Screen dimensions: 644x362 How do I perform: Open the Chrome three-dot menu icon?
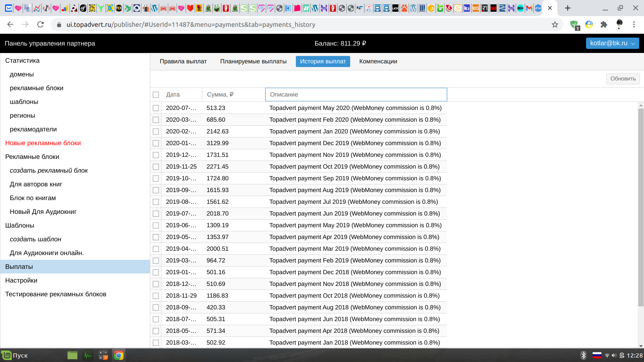pos(634,24)
